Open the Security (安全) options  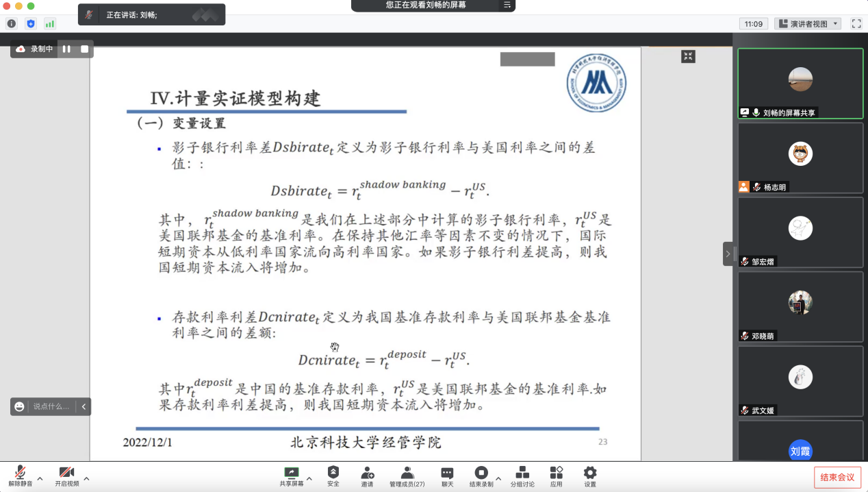point(333,476)
